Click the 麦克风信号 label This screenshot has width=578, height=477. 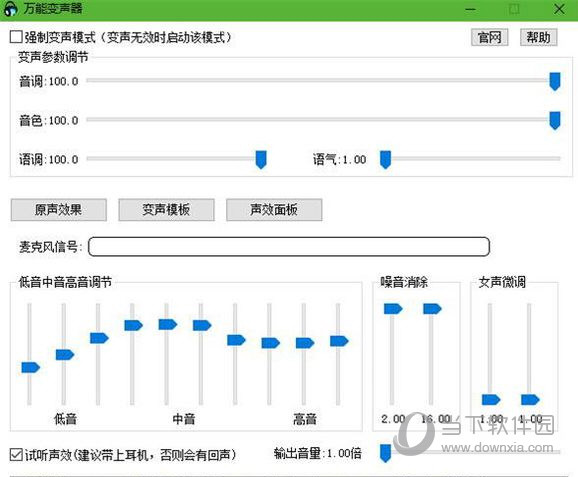click(x=51, y=247)
